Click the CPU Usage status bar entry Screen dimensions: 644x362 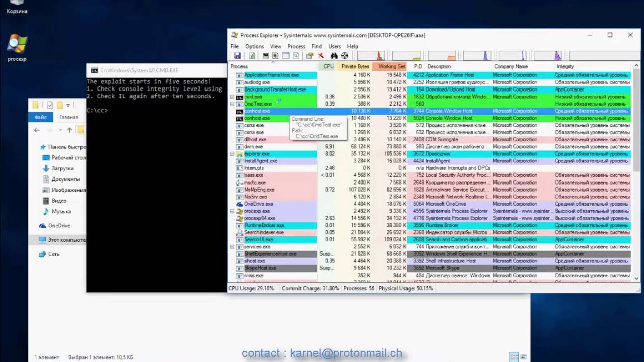(252, 288)
